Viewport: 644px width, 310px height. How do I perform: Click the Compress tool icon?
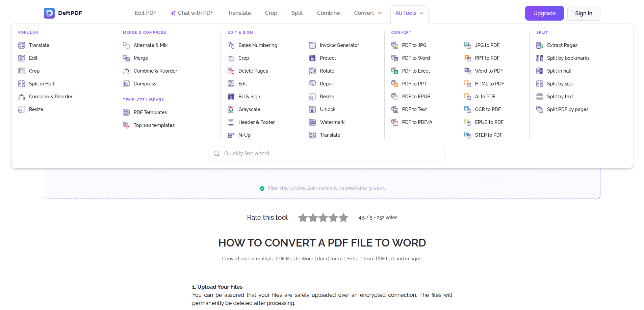tap(126, 83)
